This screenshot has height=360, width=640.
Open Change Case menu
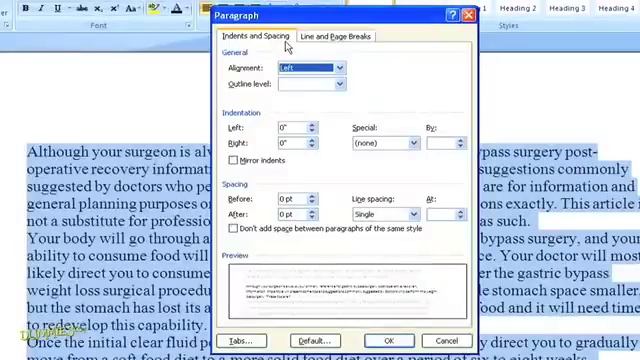click(x=132, y=8)
